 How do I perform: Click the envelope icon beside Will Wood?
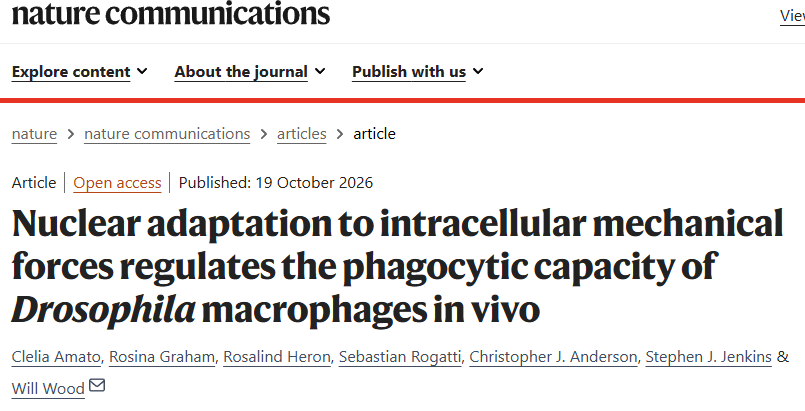97,385
